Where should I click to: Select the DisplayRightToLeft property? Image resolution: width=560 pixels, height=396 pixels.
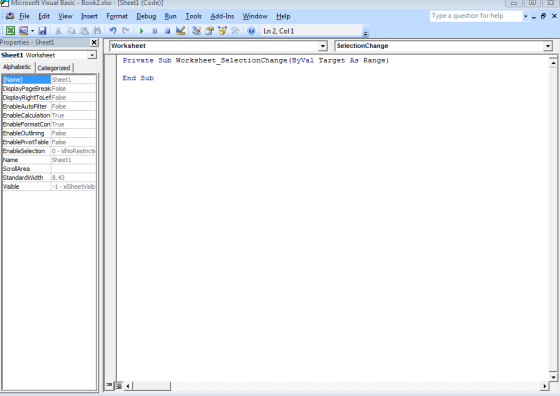[x=49, y=97]
